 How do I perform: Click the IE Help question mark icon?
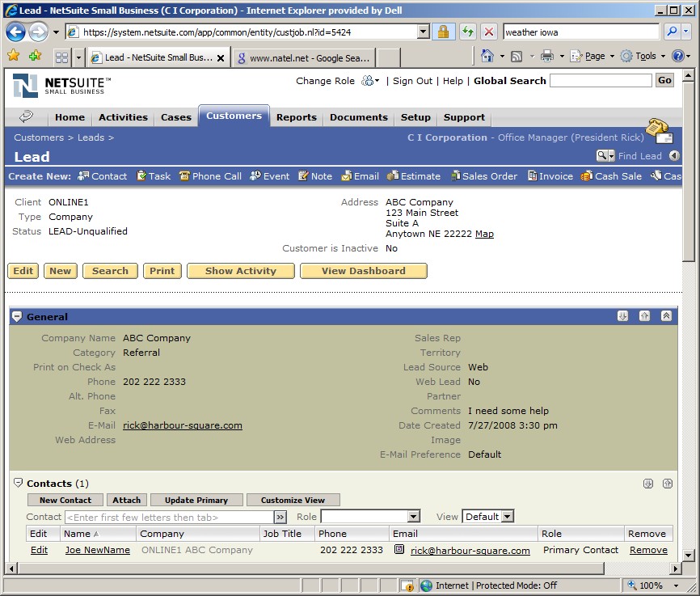[x=678, y=56]
